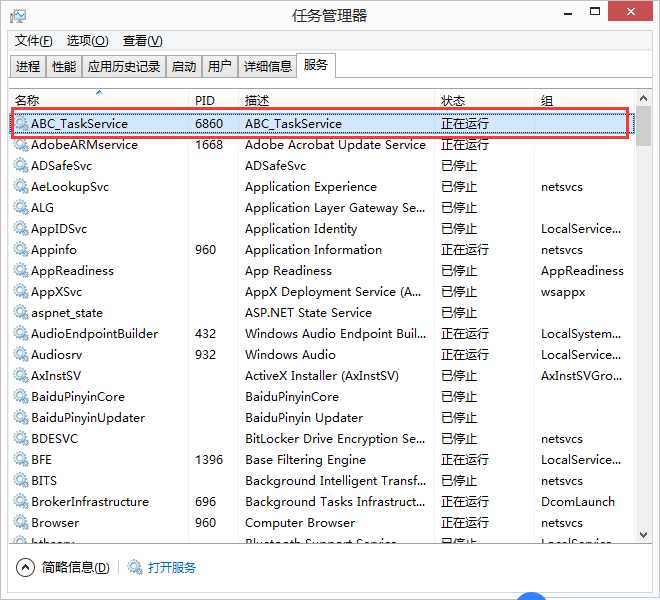
Task: Click the gear icon of the ALG service
Action: (x=21, y=208)
